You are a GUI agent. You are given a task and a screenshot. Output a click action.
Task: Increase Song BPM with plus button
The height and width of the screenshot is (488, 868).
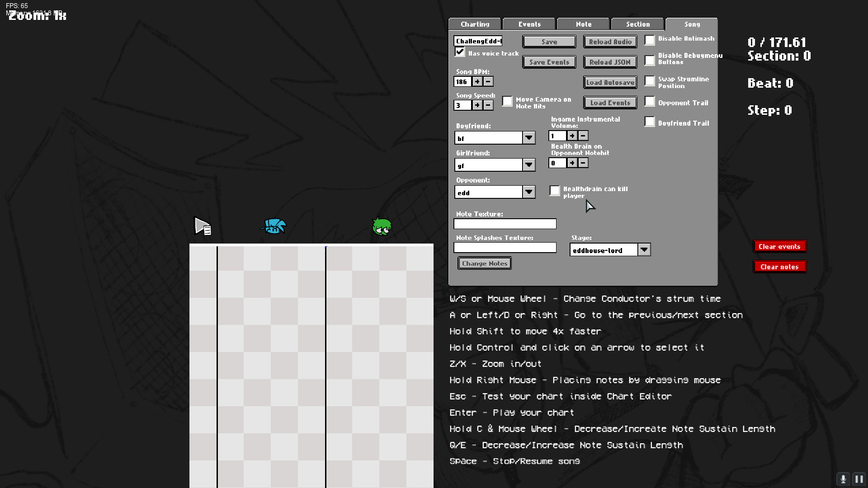pyautogui.click(x=477, y=81)
